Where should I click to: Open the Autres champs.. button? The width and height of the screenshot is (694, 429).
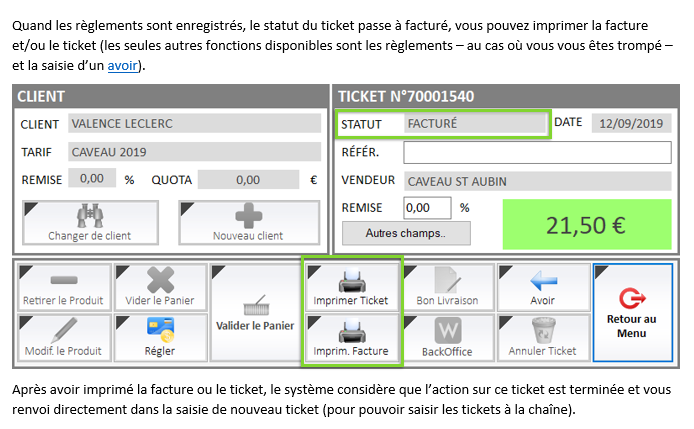click(405, 233)
